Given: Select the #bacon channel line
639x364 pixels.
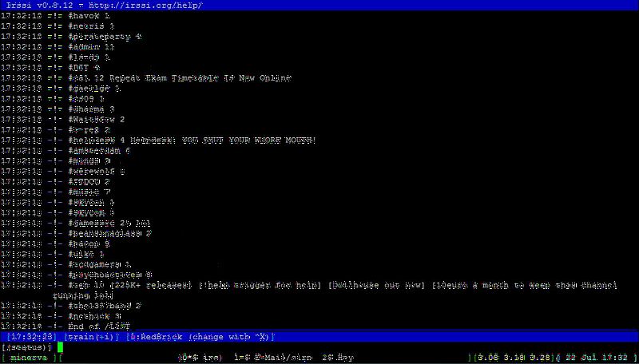Looking at the screenshot, I should pos(87,243).
